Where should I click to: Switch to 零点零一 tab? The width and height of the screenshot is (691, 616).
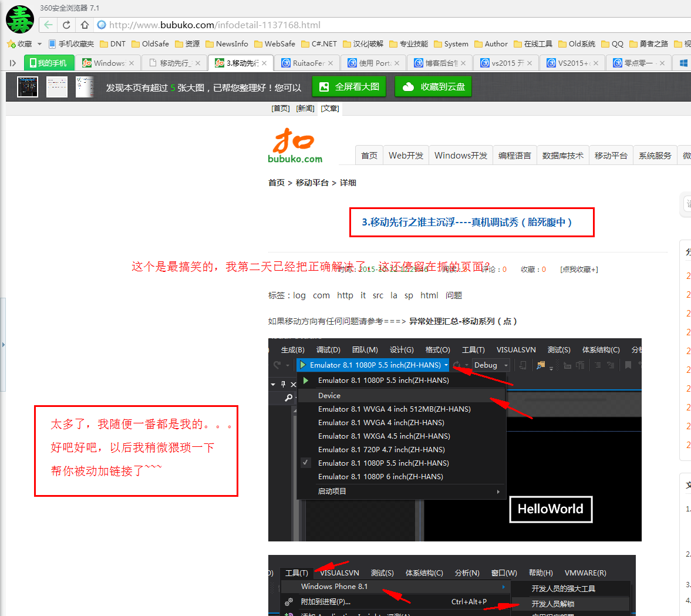pyautogui.click(x=639, y=63)
